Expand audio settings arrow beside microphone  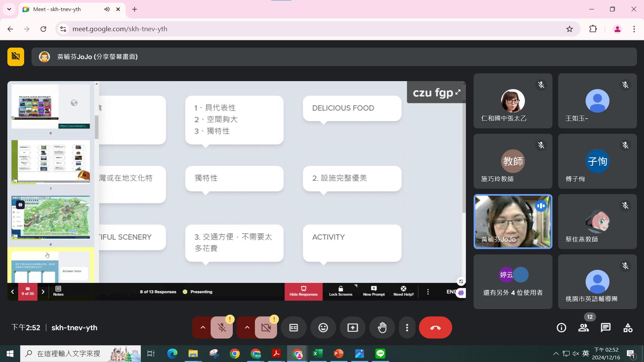click(x=203, y=327)
